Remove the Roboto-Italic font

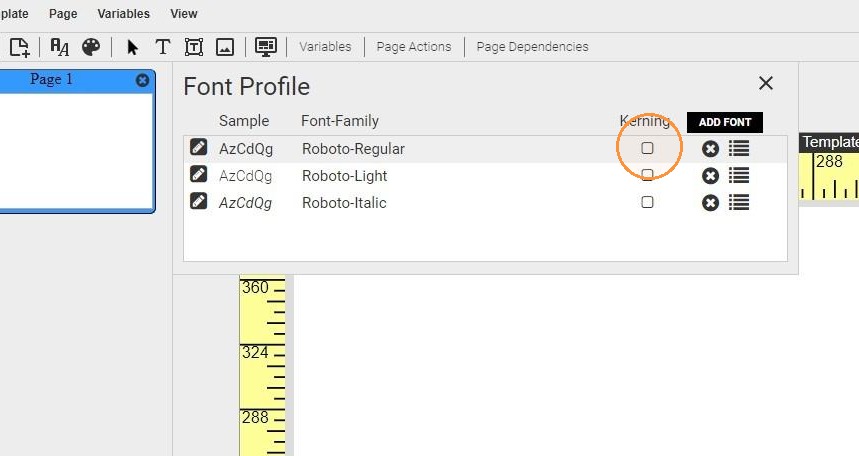pyautogui.click(x=711, y=203)
